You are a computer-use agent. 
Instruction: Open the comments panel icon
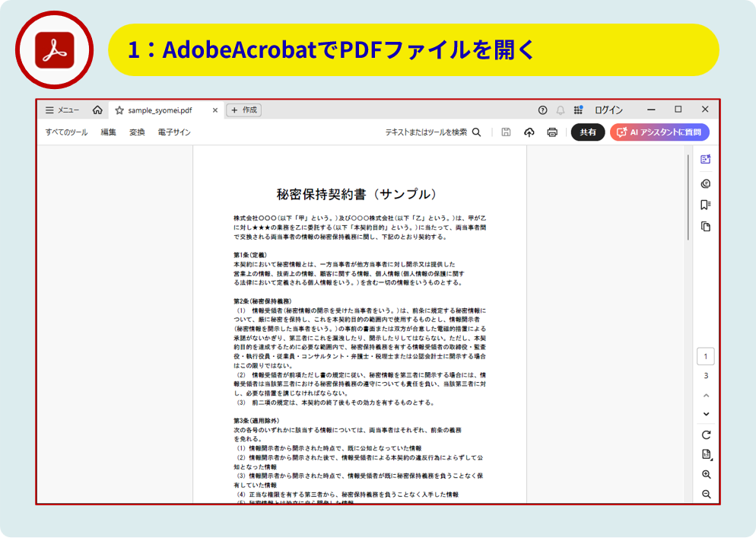click(x=705, y=183)
